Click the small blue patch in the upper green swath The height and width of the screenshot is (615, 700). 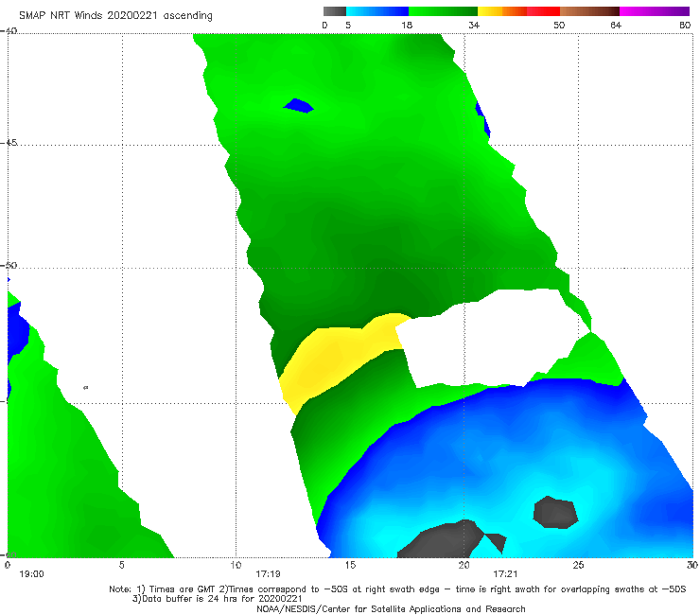tap(299, 106)
